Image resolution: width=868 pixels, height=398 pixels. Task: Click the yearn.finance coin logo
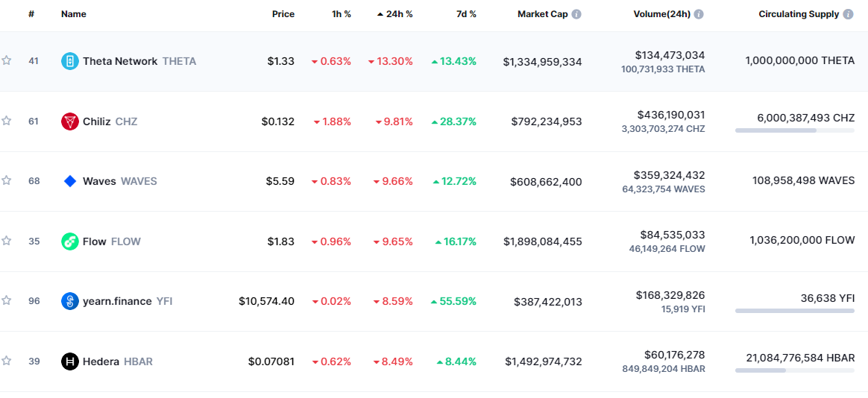pos(70,301)
